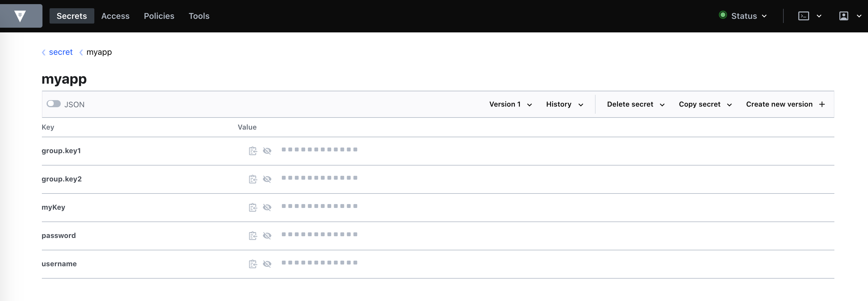Viewport: 868px width, 301px height.
Task: Open the Copy secret dropdown
Action: pos(705,104)
